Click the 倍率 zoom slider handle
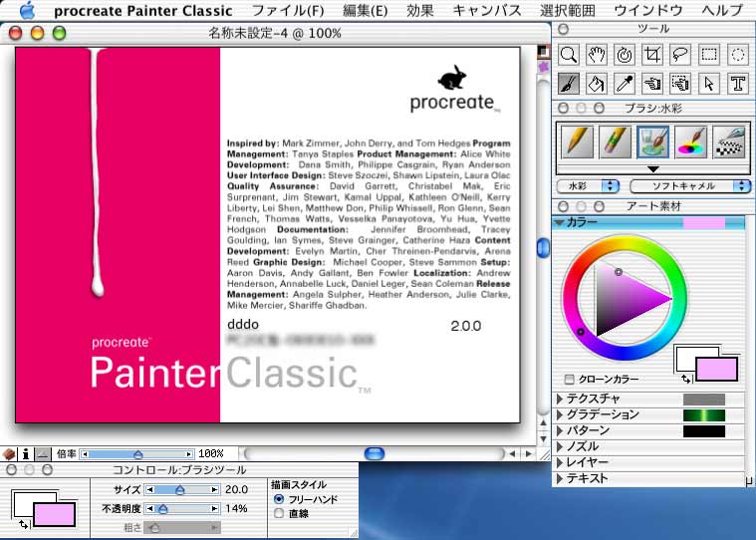This screenshot has height=540, width=756. tap(138, 454)
